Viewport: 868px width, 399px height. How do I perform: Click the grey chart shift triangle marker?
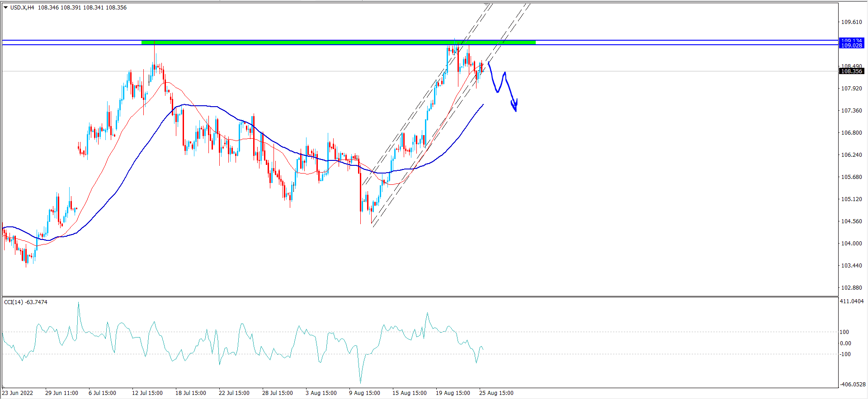pos(486,5)
